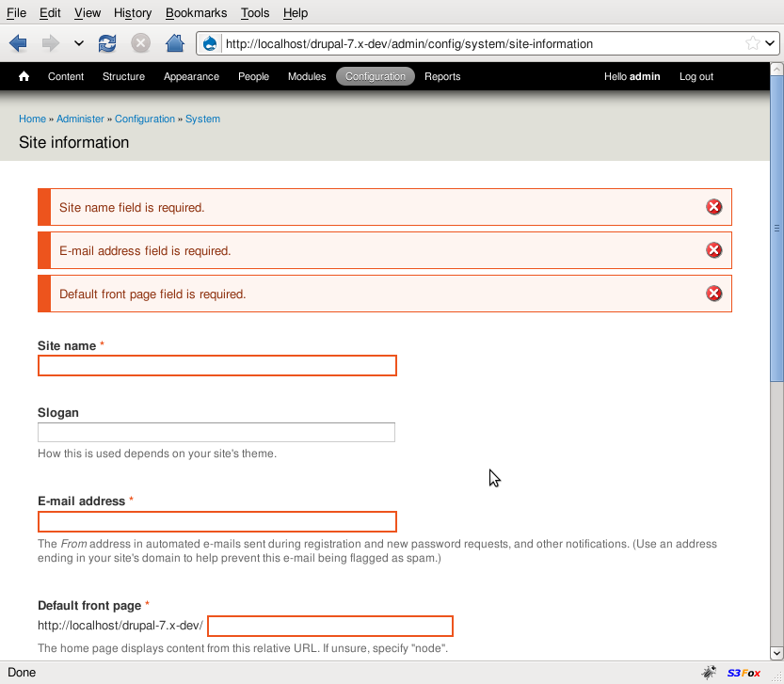Click the bug icon in status bar

click(x=709, y=673)
